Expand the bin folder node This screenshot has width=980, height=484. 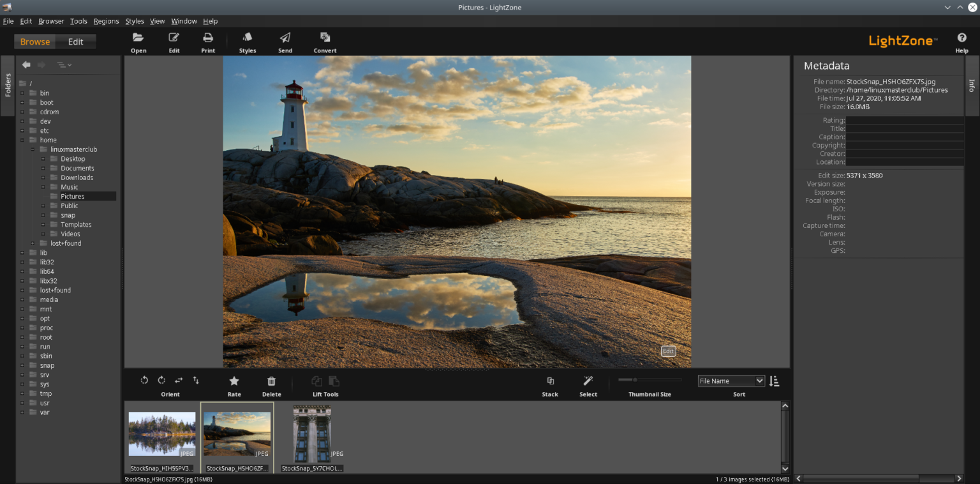(x=22, y=93)
